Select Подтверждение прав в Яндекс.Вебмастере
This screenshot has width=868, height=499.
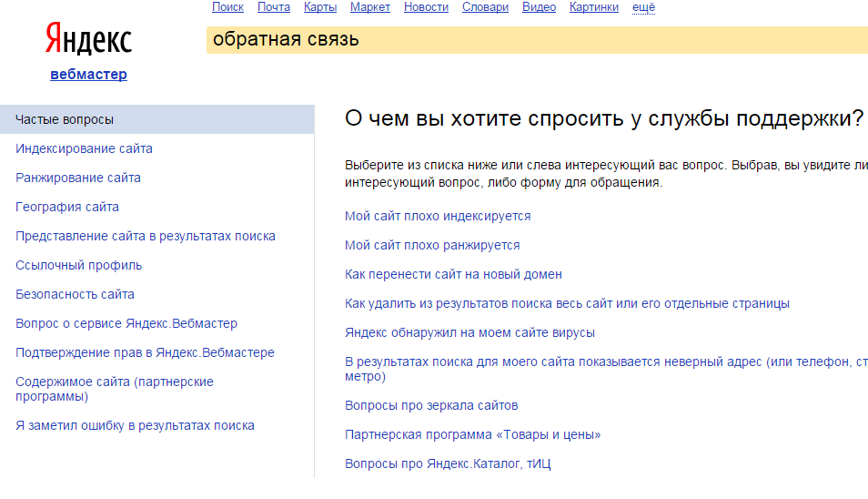[x=145, y=352]
